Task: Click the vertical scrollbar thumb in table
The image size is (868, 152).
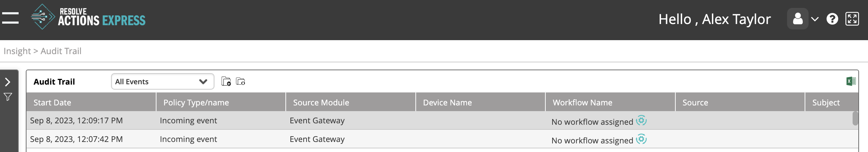Action: tap(855, 118)
